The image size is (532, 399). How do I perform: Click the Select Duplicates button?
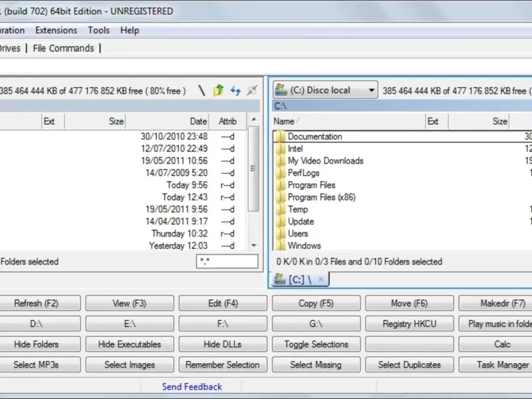pos(410,364)
